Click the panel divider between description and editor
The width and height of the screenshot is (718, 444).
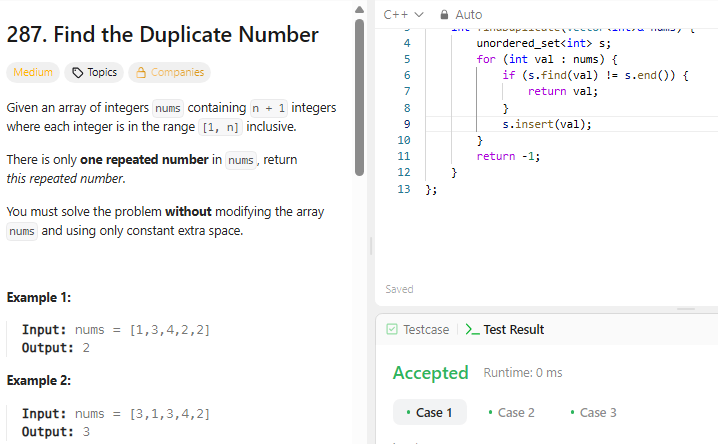click(370, 246)
